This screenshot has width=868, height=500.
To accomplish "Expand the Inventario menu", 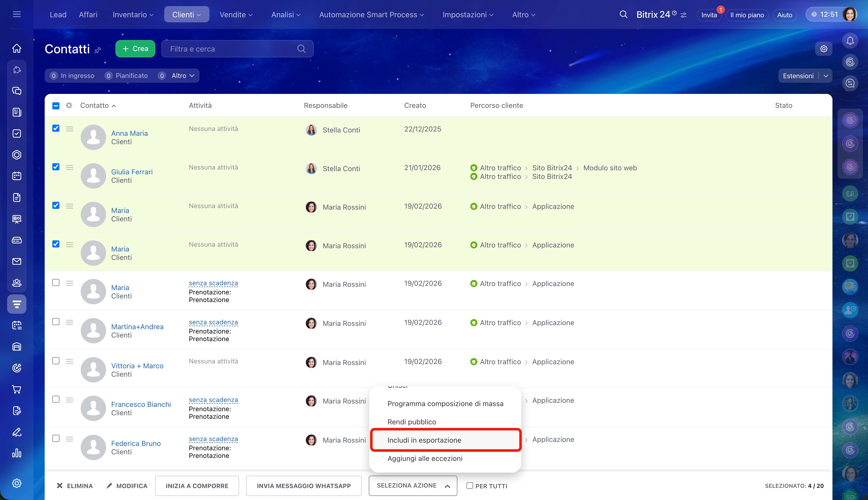I will pos(133,14).
